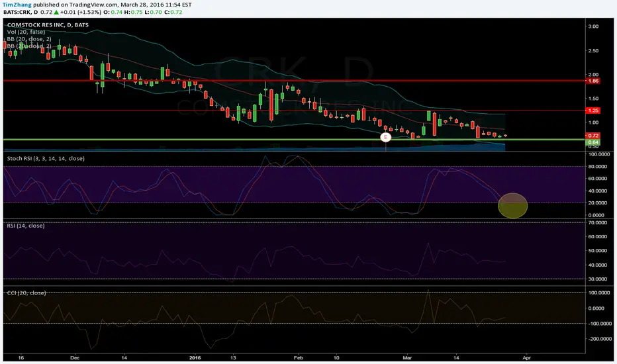Click the -200.0000 level on CCI axis

(x=598, y=339)
